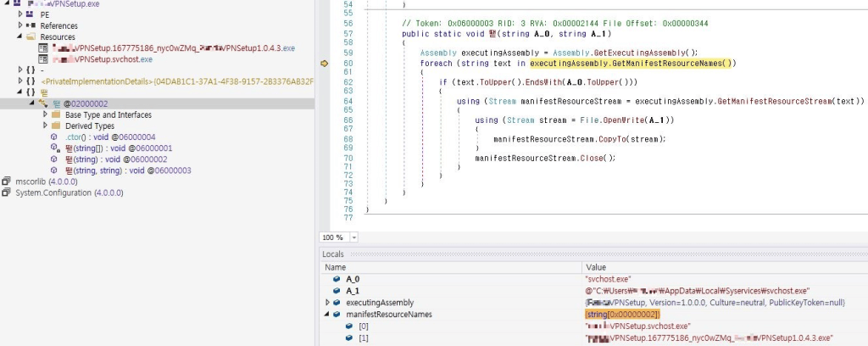This screenshot has width=868, height=346.
Task: Click the VPNSetup1.0.4.3.exe resource icon
Action: [43, 48]
